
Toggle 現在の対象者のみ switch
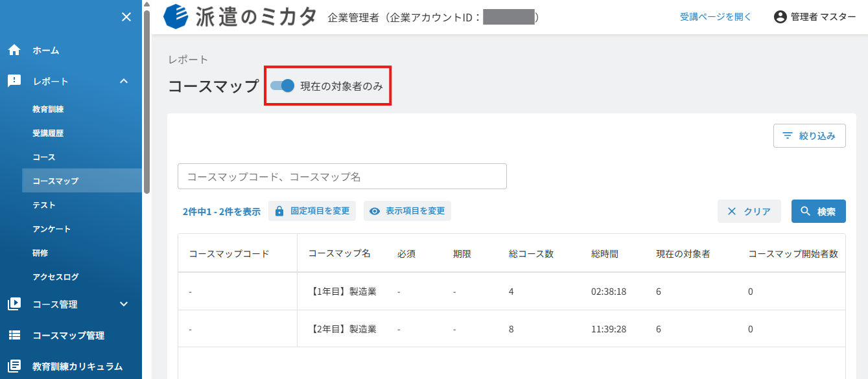pyautogui.click(x=283, y=86)
